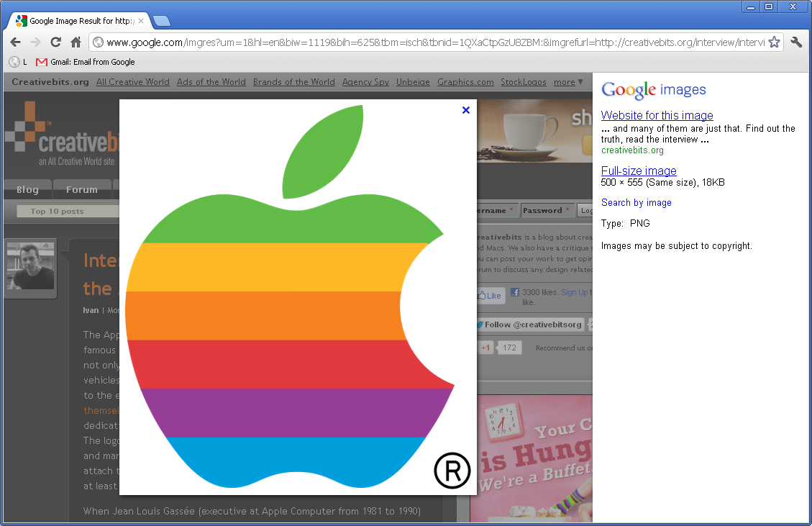812x526 pixels.
Task: Open Brands of the World link
Action: [293, 82]
